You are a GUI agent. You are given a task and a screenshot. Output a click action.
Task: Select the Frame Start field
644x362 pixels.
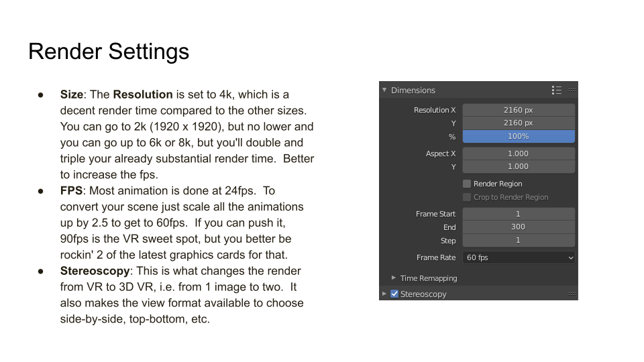(x=519, y=214)
